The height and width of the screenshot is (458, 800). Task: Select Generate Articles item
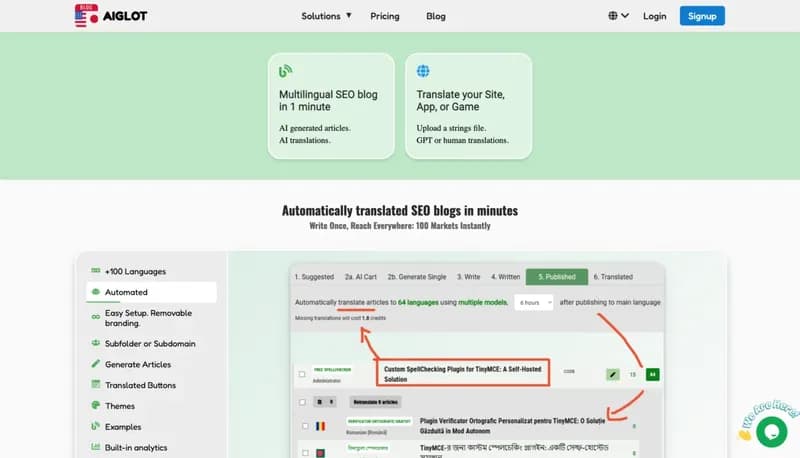tap(151, 364)
